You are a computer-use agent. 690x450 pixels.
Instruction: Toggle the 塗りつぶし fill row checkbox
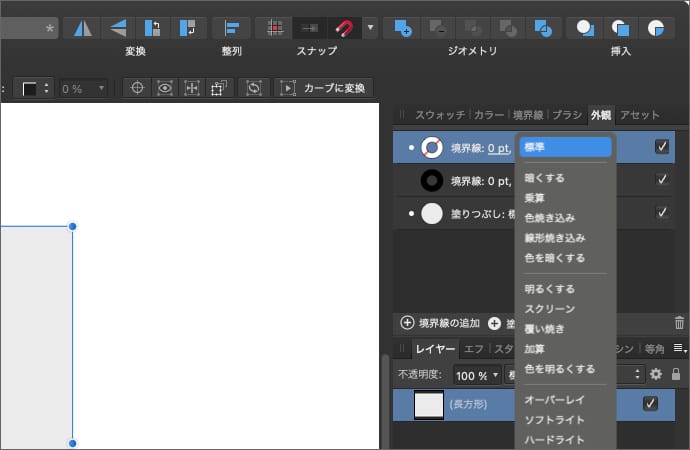662,212
